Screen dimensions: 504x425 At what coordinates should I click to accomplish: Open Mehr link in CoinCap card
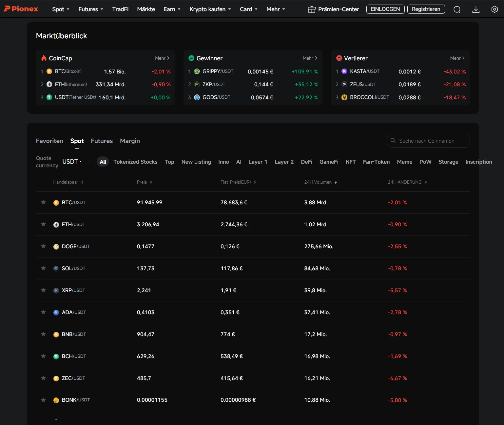[x=162, y=58]
